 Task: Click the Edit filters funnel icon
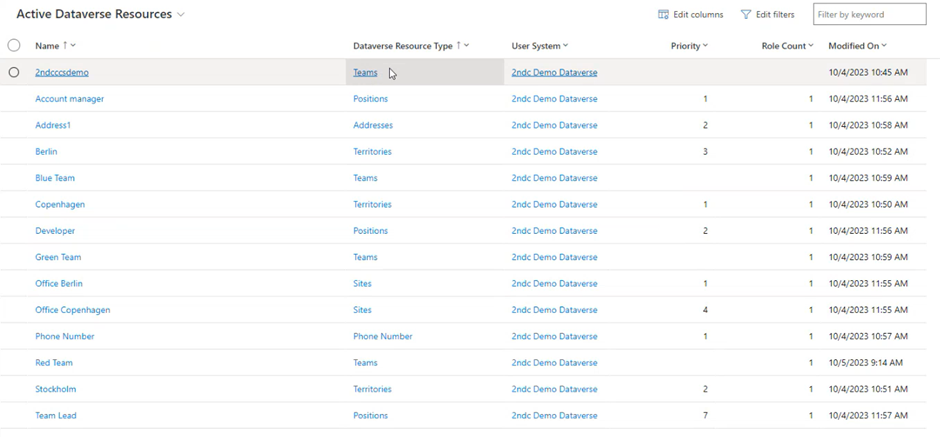point(746,15)
